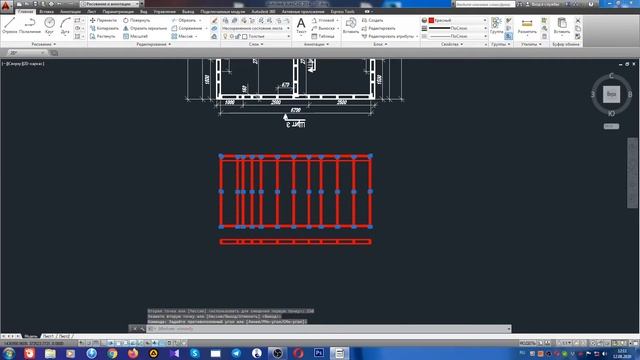Switch to the Вид ribbon tab
The height and width of the screenshot is (360, 640).
tap(144, 11)
